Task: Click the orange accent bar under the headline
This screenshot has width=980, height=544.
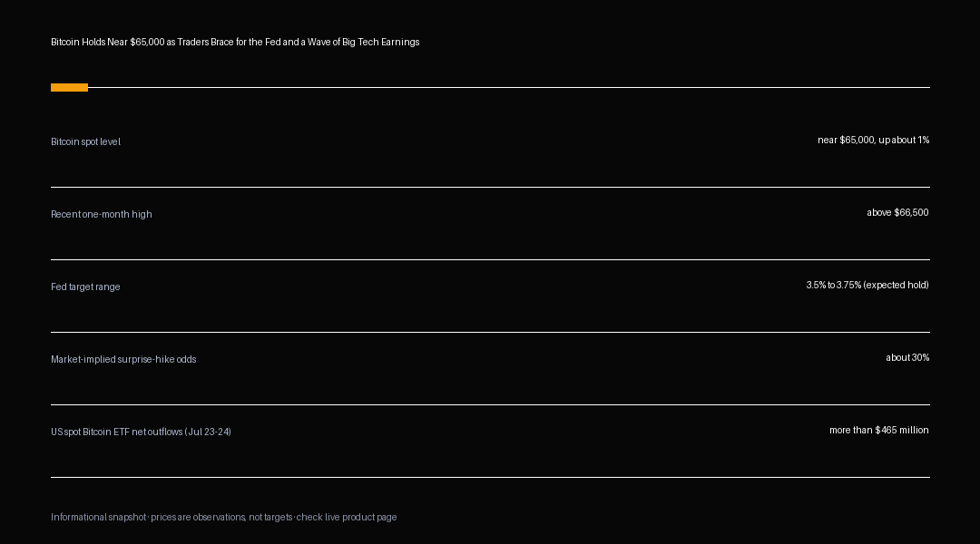Action: (x=69, y=87)
